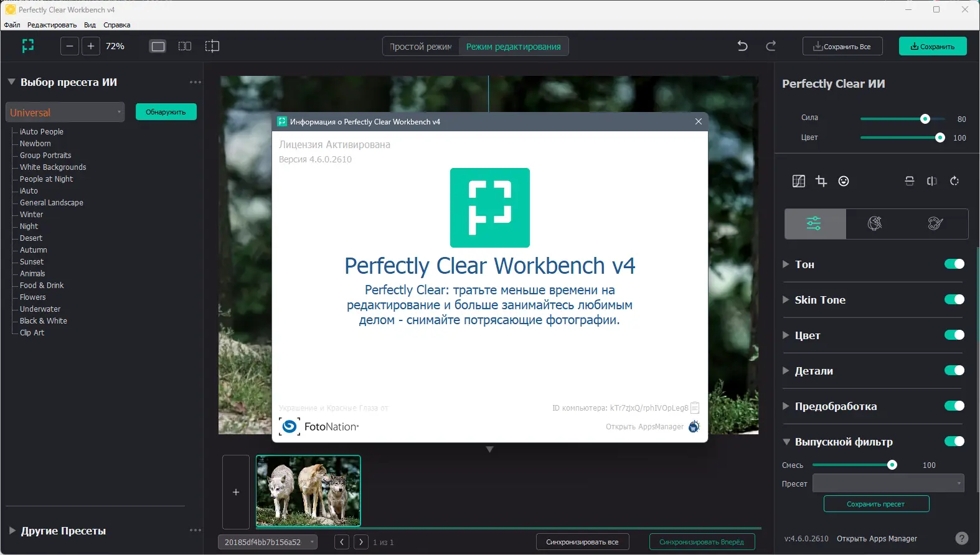The image size is (980, 555).
Task: Switch to side-by-side compare view
Action: (x=185, y=46)
